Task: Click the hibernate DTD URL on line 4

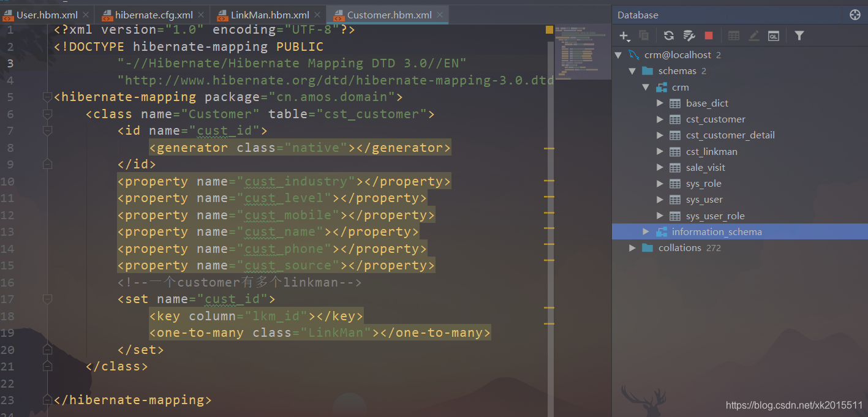Action: [x=336, y=80]
